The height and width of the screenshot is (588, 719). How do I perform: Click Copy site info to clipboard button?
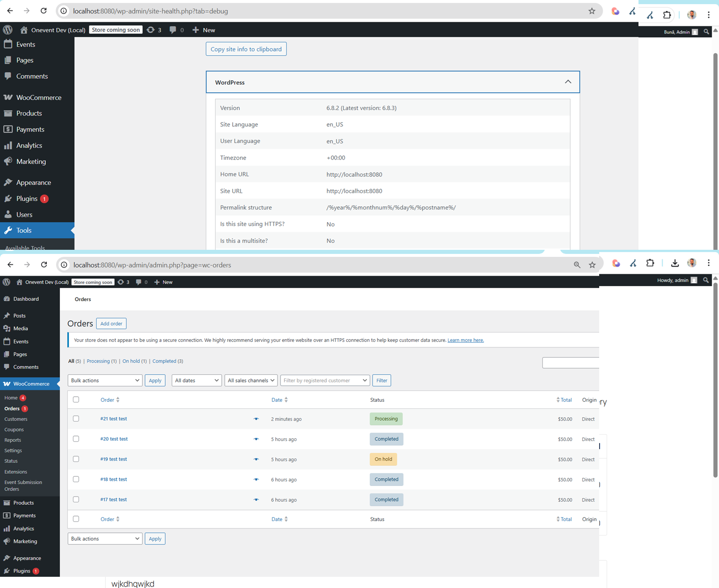pyautogui.click(x=246, y=49)
